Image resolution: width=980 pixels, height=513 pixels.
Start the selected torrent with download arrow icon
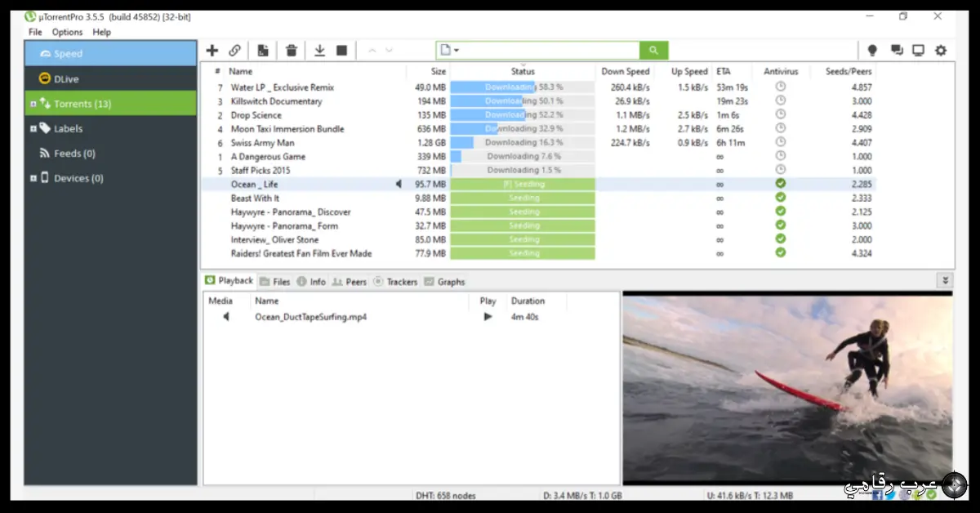coord(319,50)
